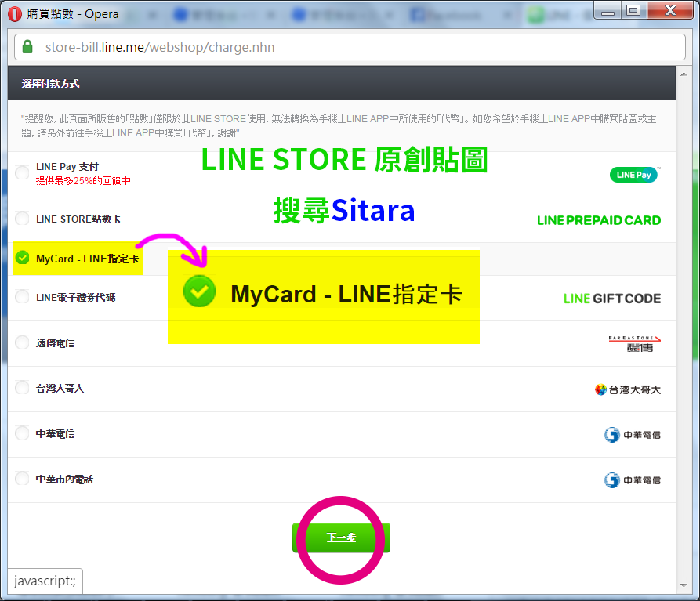Click the green LINE Pay logo badge
Viewport: 700px width, 601px height.
(x=634, y=175)
